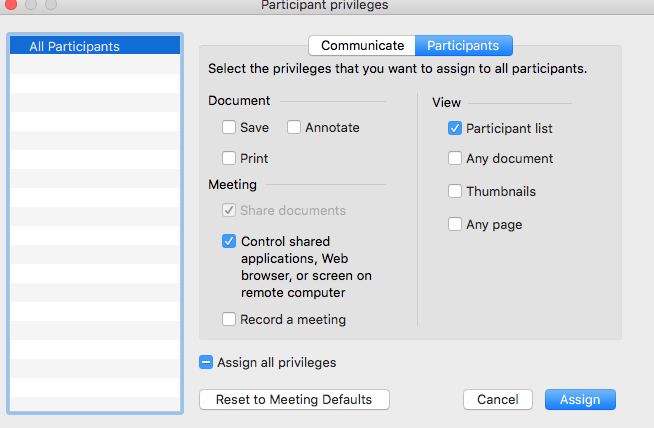Check the Any page option
654x428 pixels.
tap(455, 225)
